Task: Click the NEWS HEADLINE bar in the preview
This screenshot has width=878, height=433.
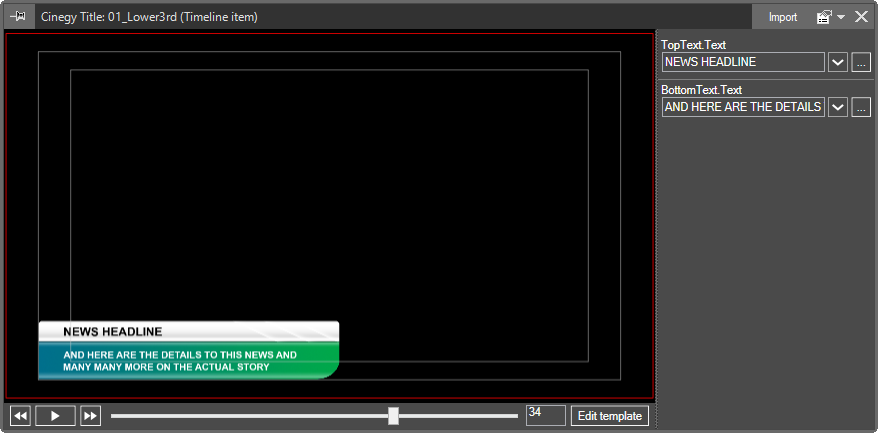Action: pyautogui.click(x=188, y=332)
